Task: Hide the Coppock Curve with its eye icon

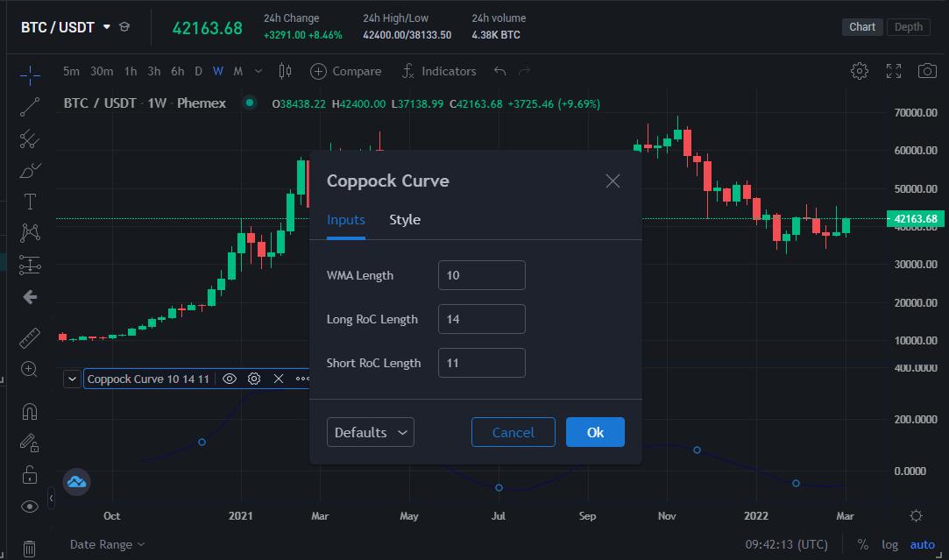Action: pos(230,379)
